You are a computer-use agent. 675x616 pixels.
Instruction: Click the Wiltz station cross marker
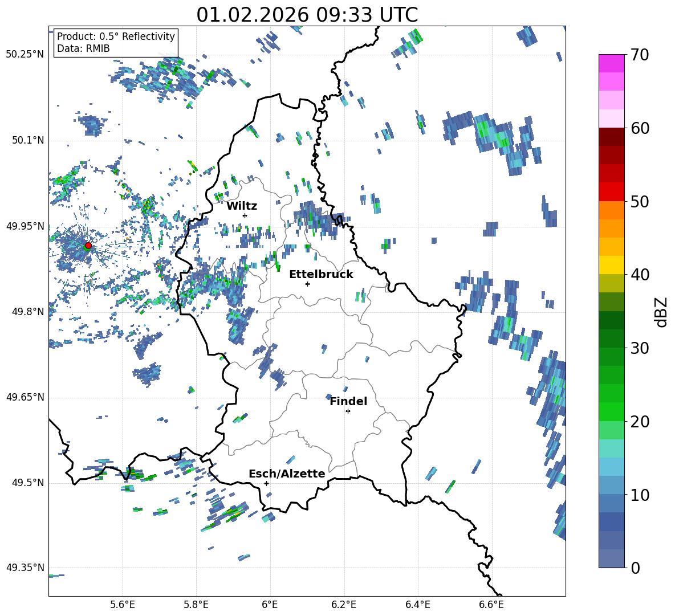click(x=245, y=215)
